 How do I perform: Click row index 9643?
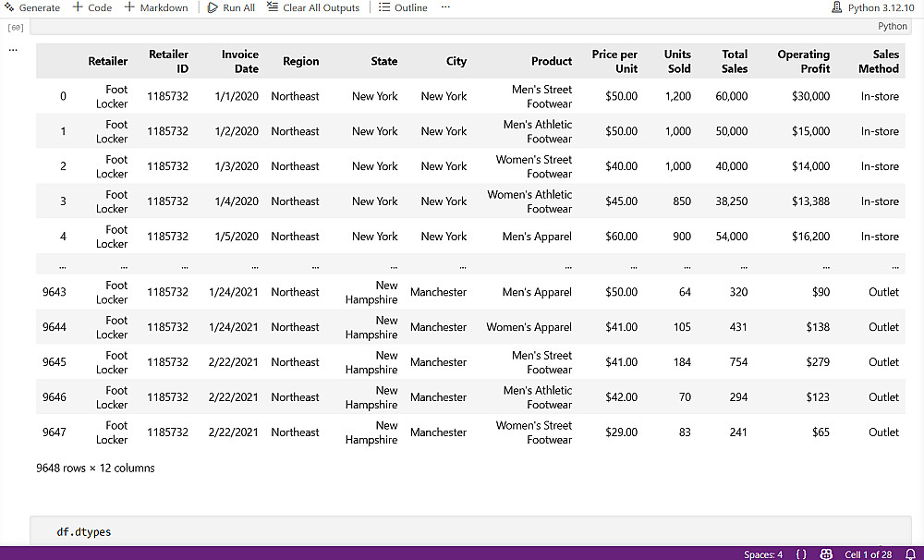[55, 292]
